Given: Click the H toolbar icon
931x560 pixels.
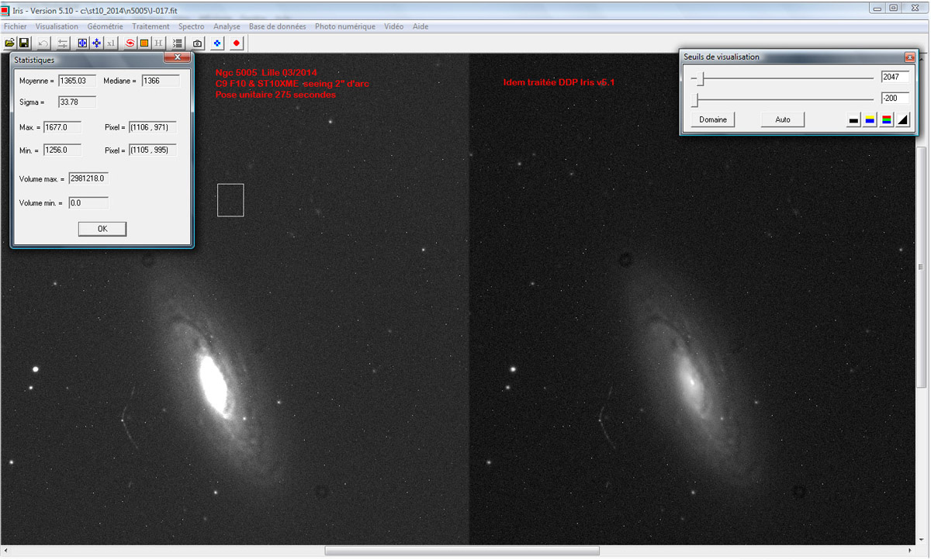Looking at the screenshot, I should click(x=158, y=43).
